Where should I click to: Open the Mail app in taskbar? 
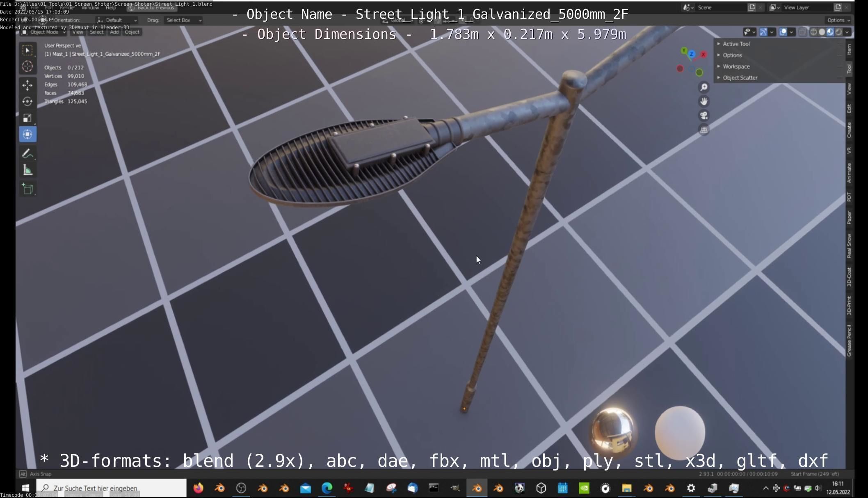pyautogui.click(x=305, y=488)
